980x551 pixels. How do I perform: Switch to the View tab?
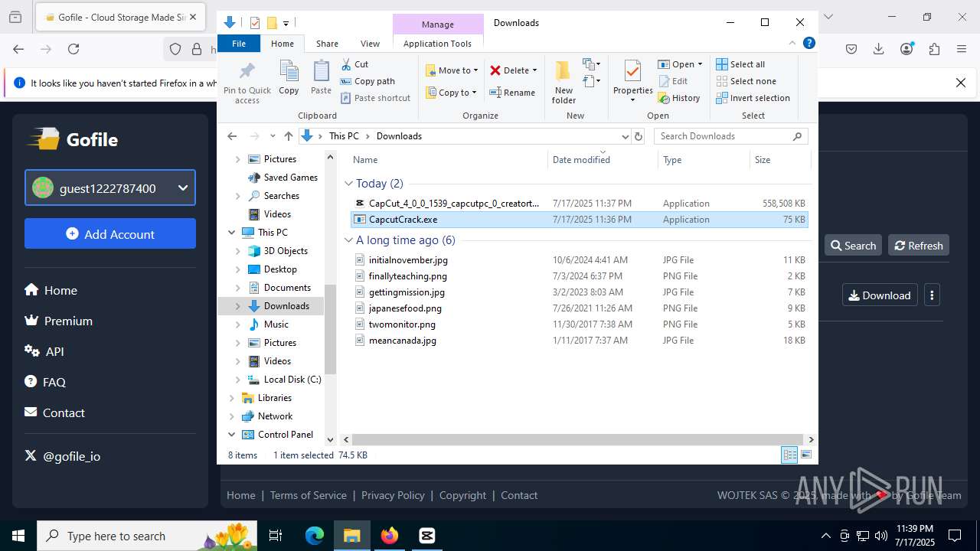coord(370,44)
